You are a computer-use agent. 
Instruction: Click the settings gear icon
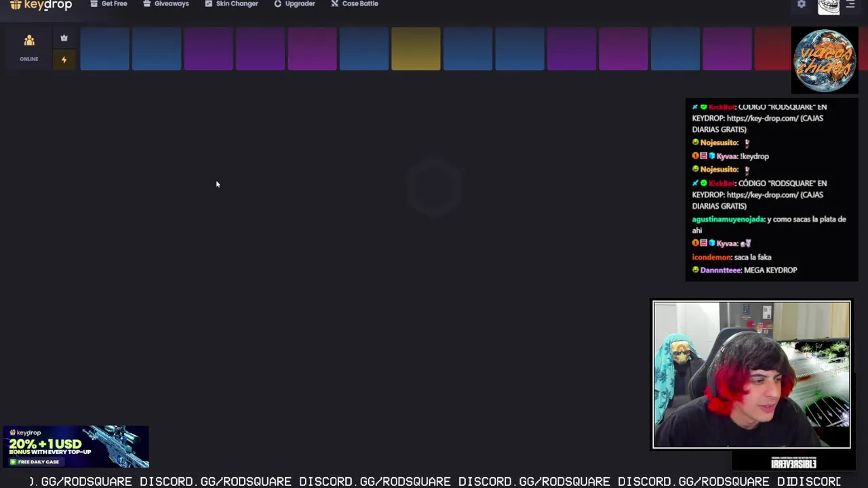pos(802,4)
